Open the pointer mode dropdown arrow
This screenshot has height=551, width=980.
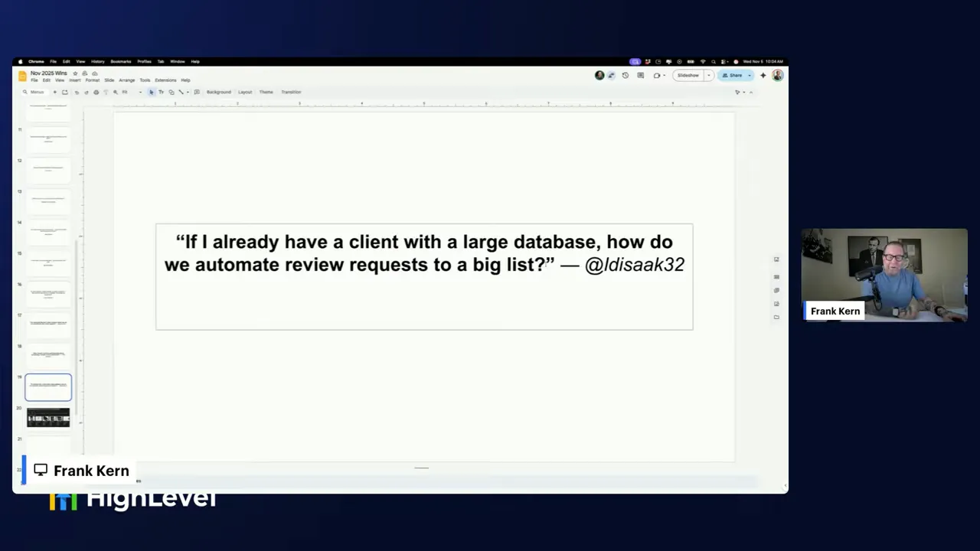point(744,92)
